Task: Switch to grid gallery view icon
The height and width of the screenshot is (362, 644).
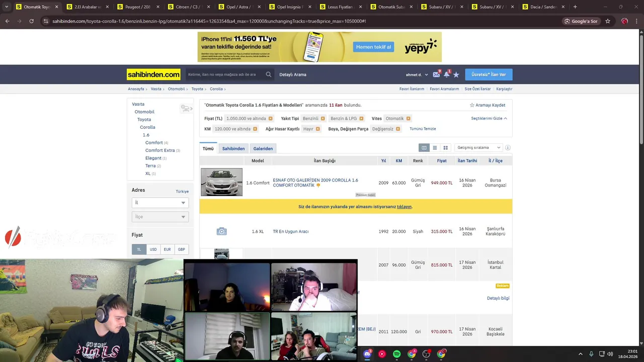Action: pos(445,148)
